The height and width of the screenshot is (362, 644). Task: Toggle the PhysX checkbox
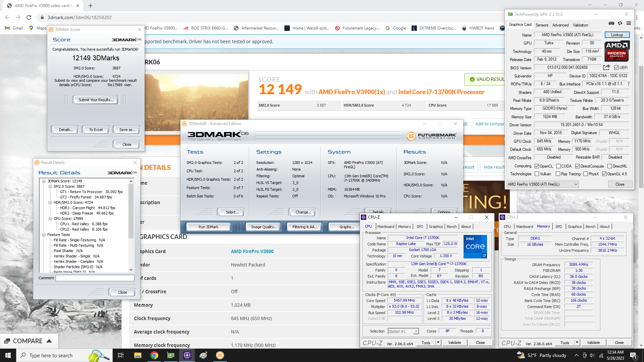585,174
